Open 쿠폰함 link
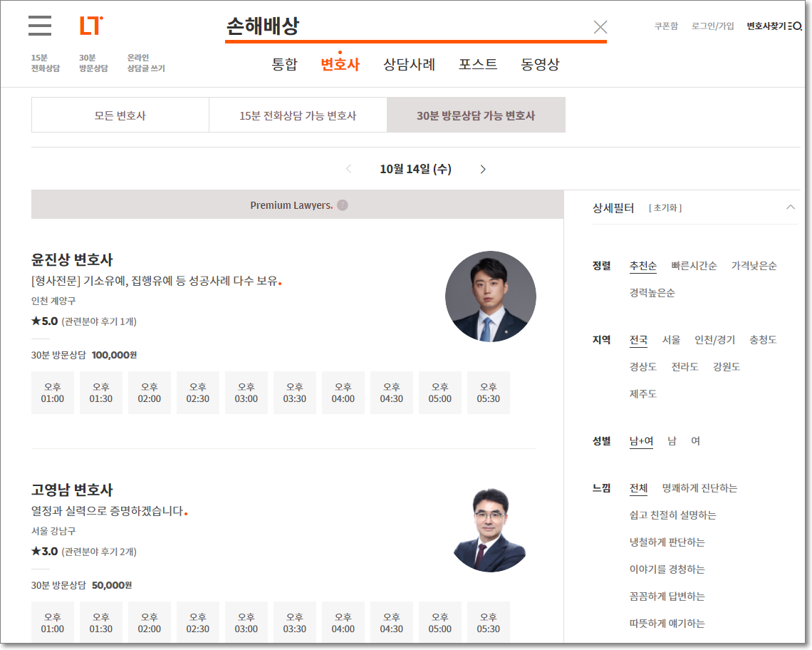Image resolution: width=812 pixels, height=650 pixels. pos(666,26)
